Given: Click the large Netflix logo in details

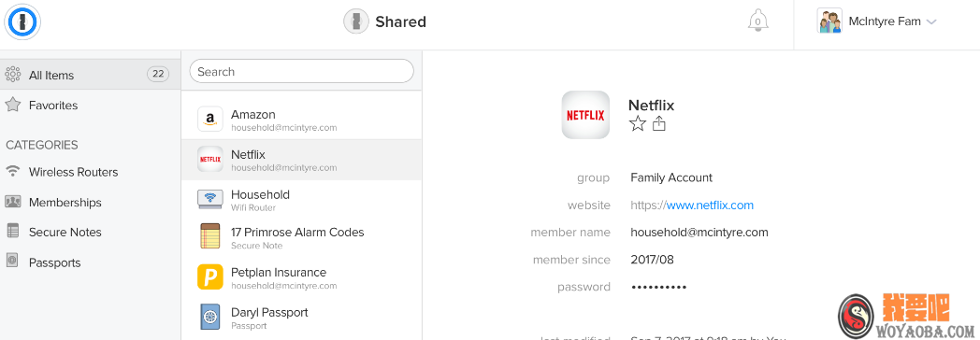Looking at the screenshot, I should [x=585, y=115].
